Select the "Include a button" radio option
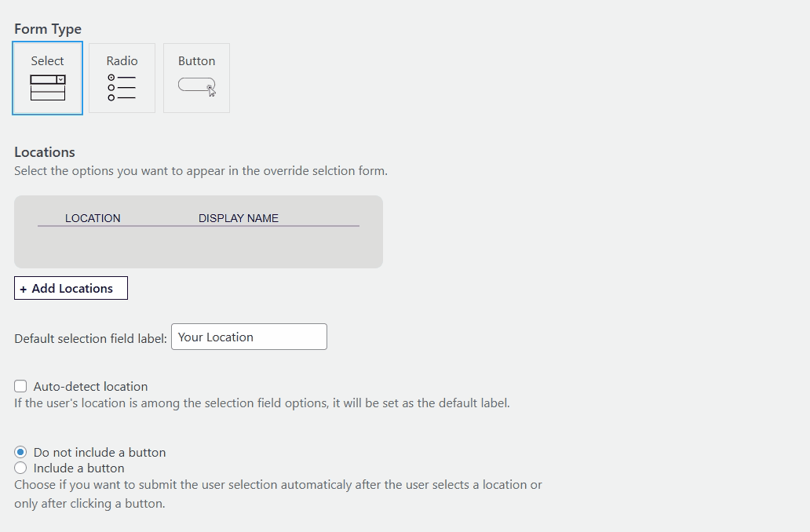 point(20,468)
